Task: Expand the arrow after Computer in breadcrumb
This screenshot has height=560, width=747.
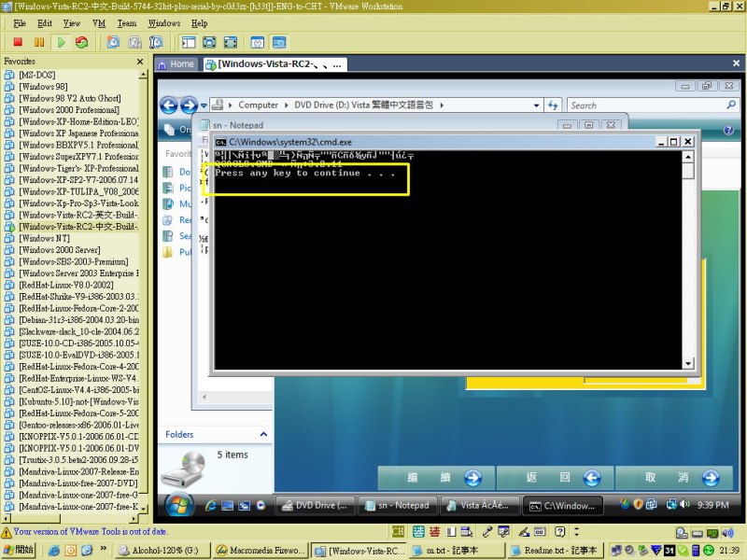Action: tap(287, 105)
